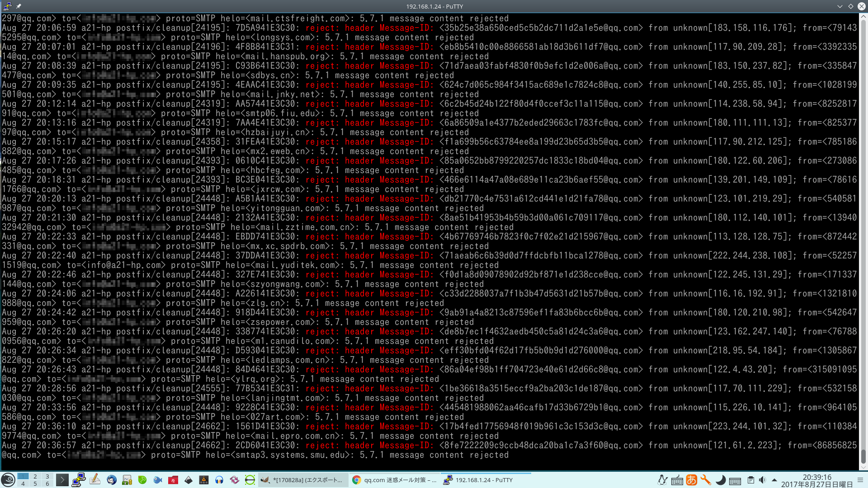
Task: Open the orange wrench tray settings icon
Action: tap(706, 480)
